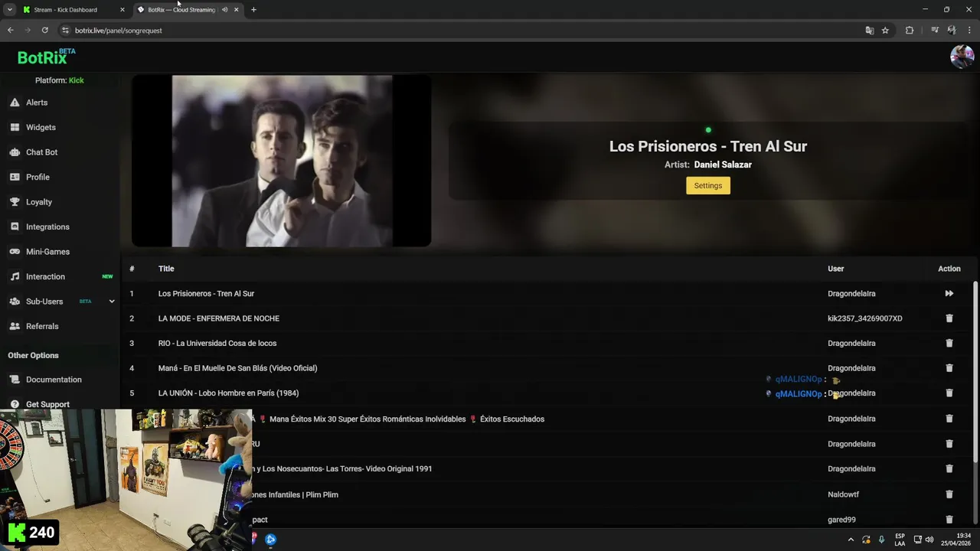Screen dimensions: 980x551
Task: Switch to Stream - Kick Dashboard tab
Action: click(x=65, y=10)
